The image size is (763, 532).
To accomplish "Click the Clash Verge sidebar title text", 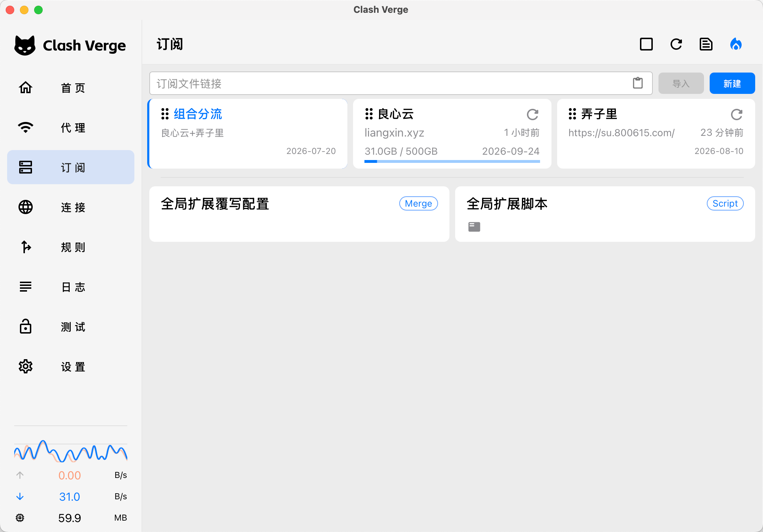I will [x=84, y=46].
